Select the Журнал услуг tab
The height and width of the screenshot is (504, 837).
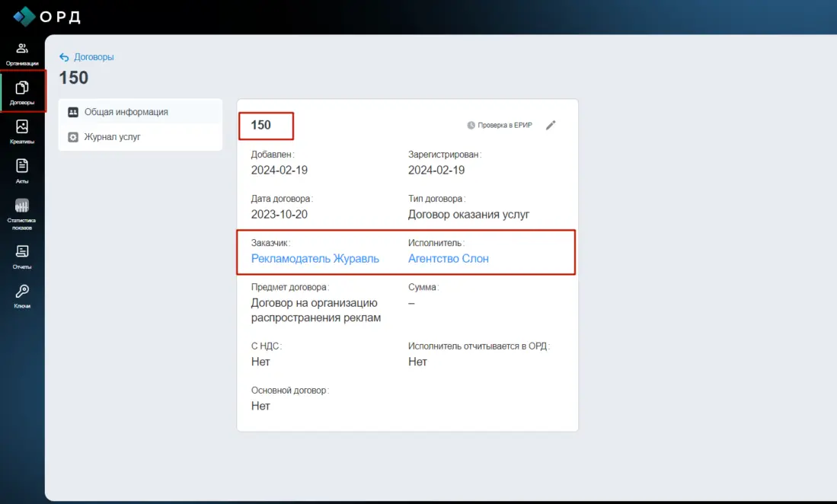[x=140, y=137]
